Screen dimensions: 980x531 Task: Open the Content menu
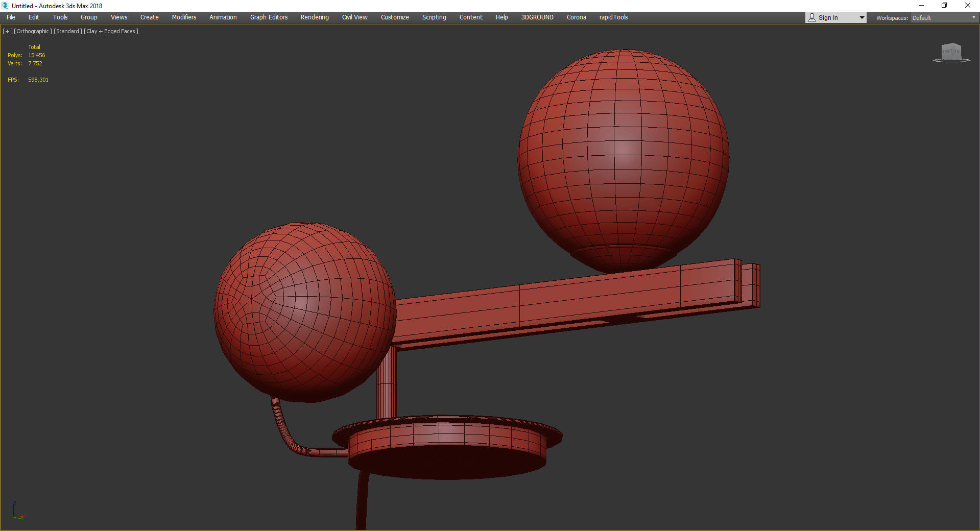click(471, 17)
